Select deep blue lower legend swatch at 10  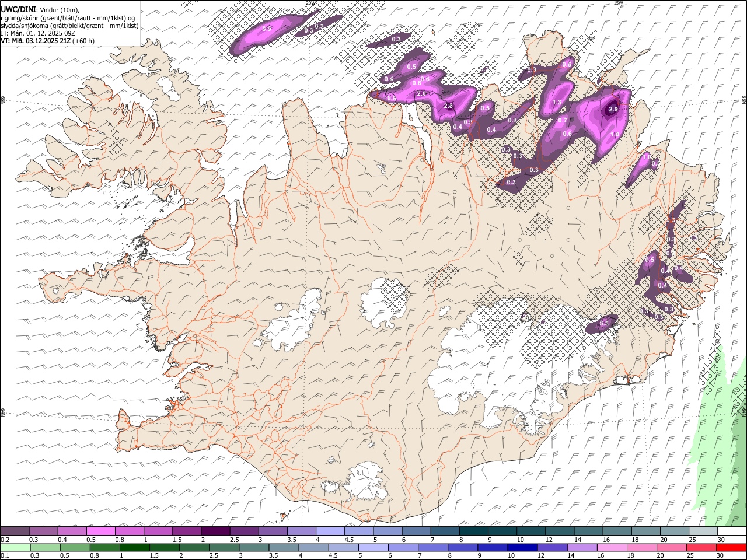tap(522, 548)
